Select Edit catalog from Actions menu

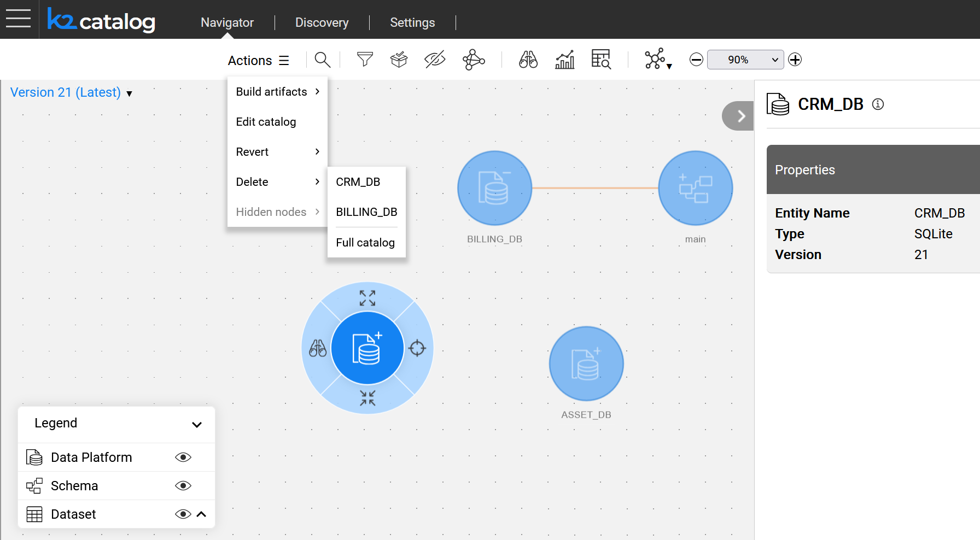[266, 122]
